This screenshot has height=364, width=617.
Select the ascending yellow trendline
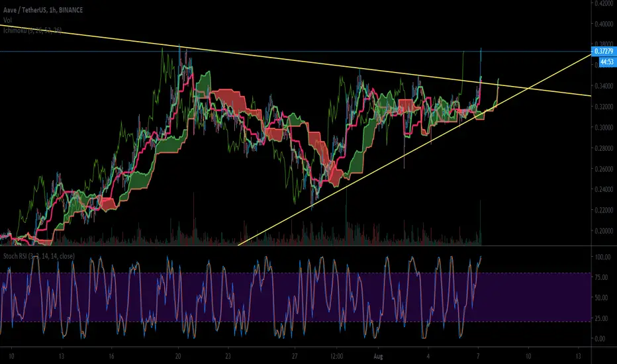tap(414, 150)
